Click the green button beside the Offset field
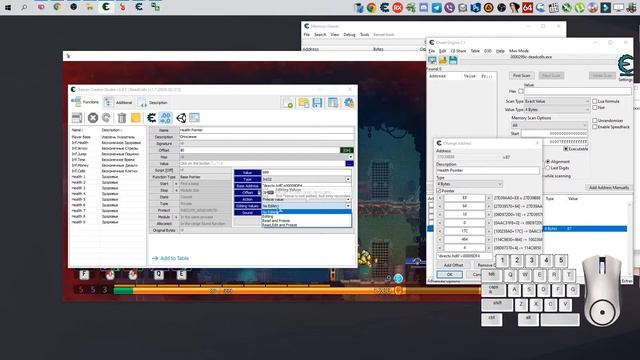This screenshot has width=640, height=360. coord(347,150)
